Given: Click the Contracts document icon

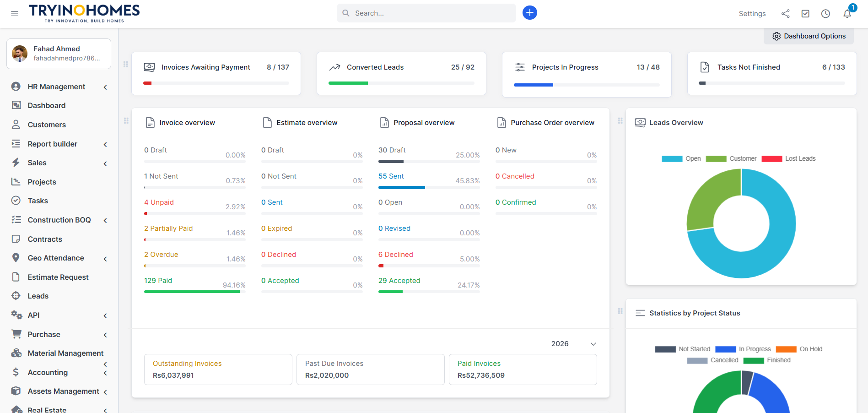Looking at the screenshot, I should [16, 239].
